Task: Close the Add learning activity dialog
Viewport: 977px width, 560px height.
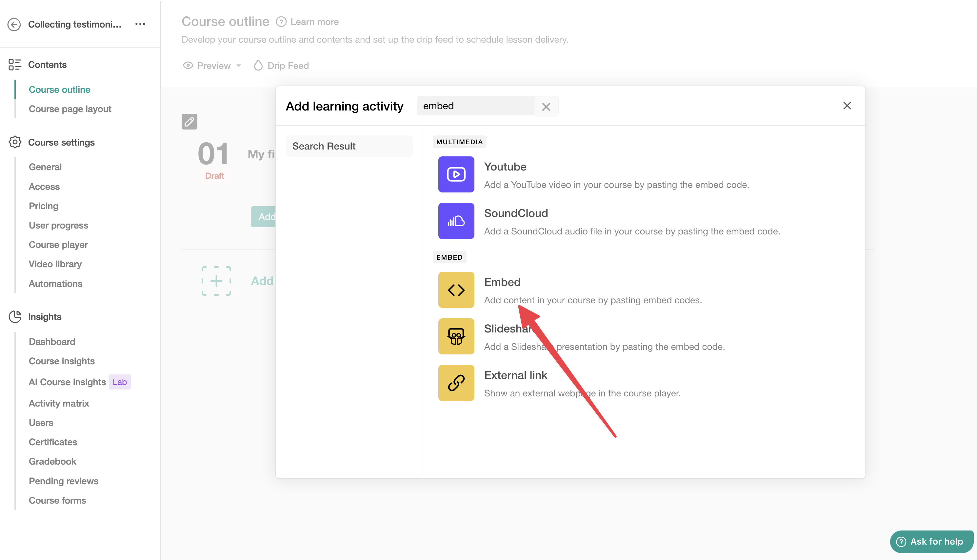Action: (x=847, y=106)
